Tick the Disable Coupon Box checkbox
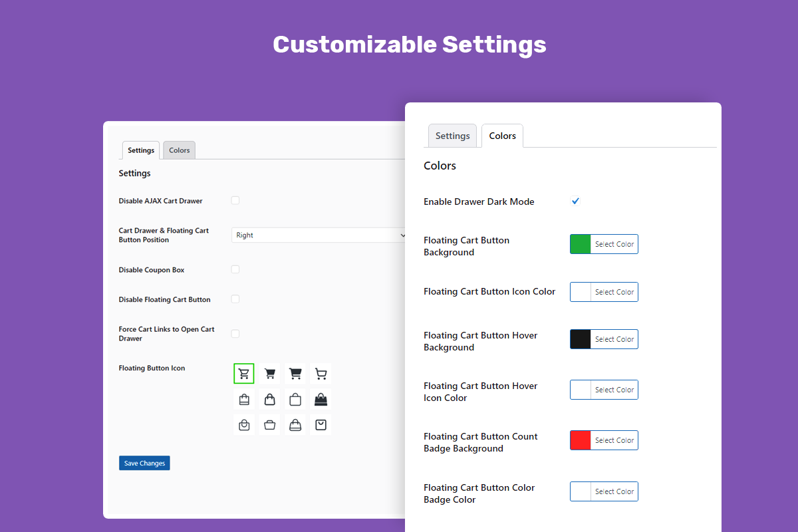Image resolution: width=798 pixels, height=532 pixels. [235, 269]
